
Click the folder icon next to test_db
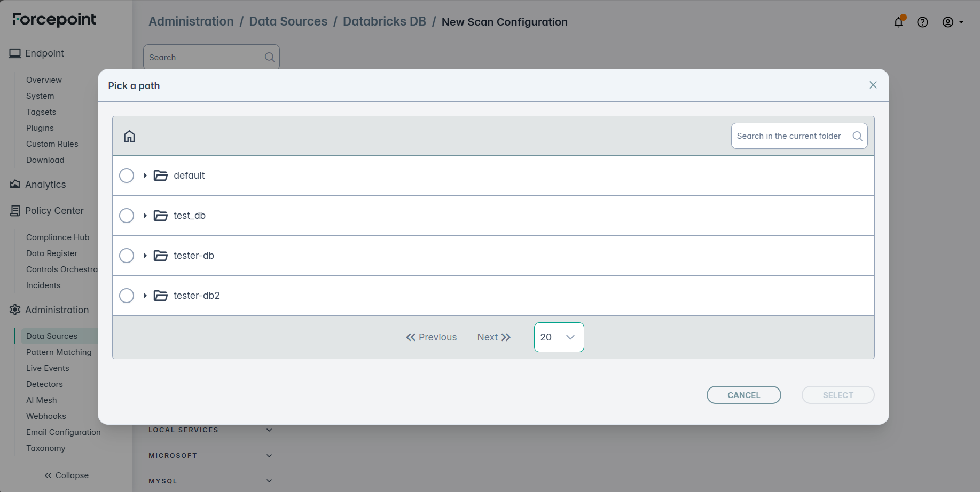pos(161,216)
